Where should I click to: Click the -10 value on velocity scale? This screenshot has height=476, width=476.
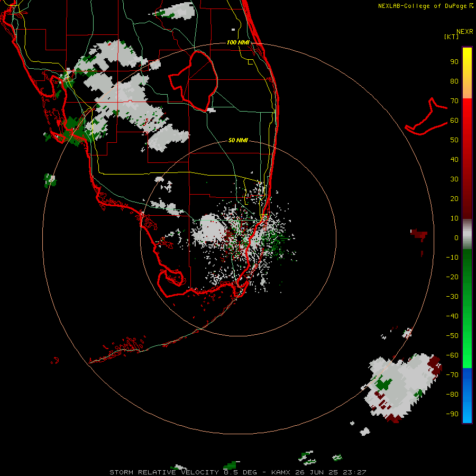(452, 258)
